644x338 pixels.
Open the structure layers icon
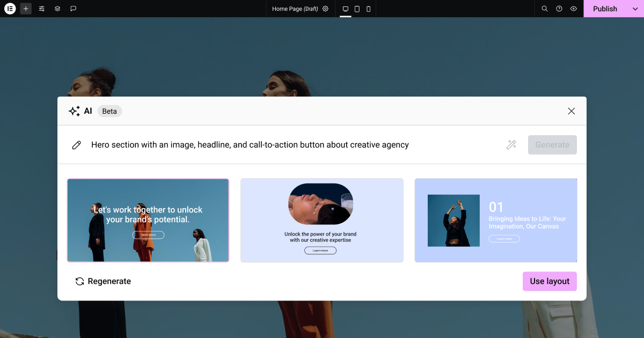57,9
